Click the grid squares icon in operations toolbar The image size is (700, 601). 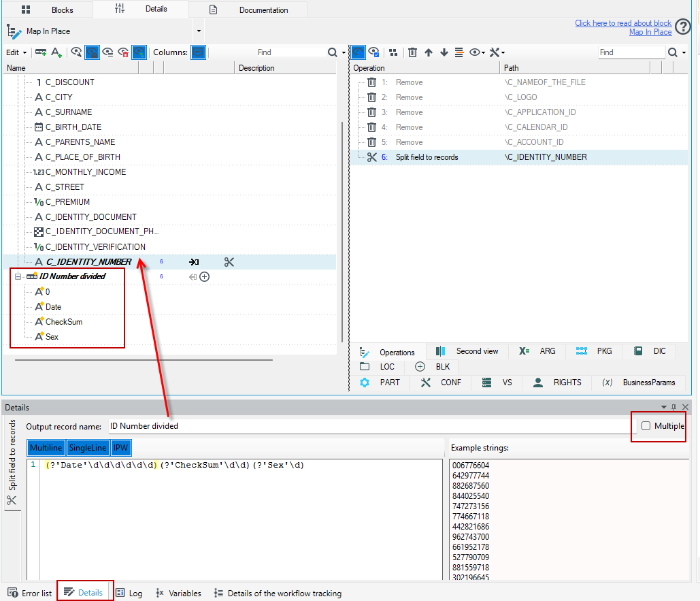[393, 52]
